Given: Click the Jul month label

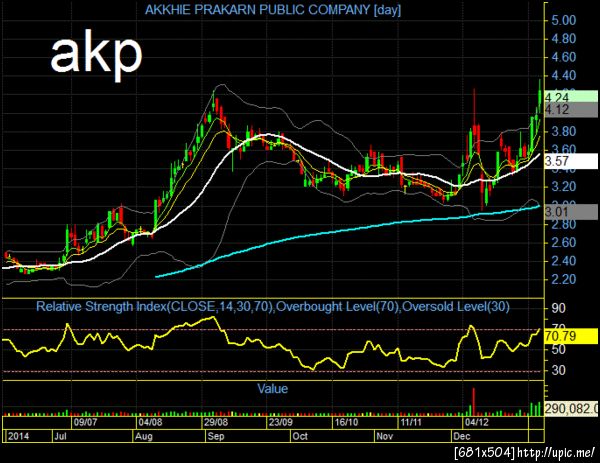Looking at the screenshot, I should tap(60, 436).
